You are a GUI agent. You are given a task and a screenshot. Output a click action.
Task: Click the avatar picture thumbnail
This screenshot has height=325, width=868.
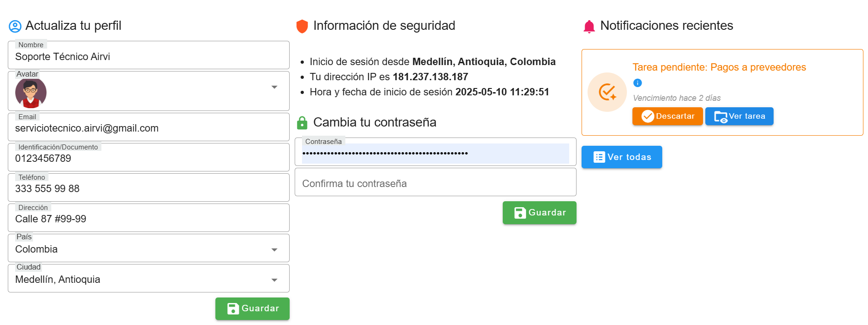click(31, 93)
